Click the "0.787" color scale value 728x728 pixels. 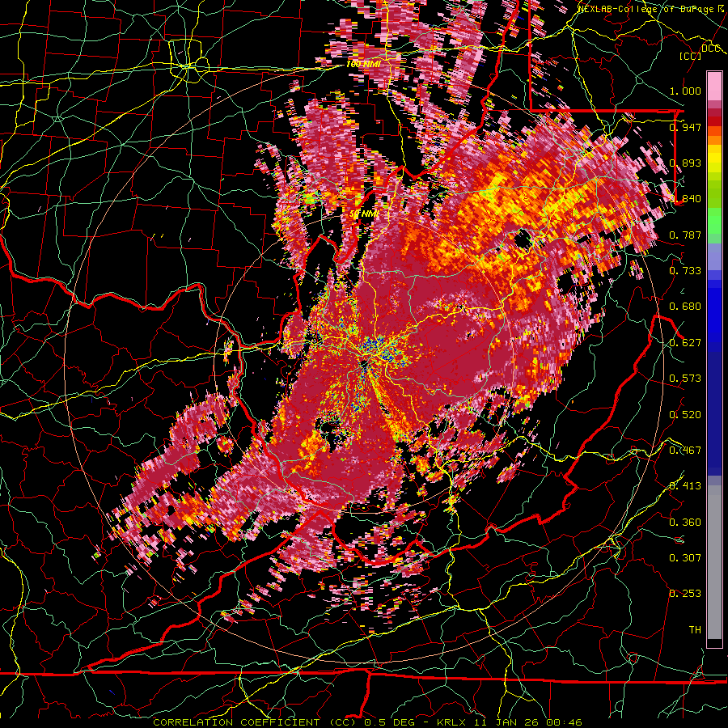(685, 235)
